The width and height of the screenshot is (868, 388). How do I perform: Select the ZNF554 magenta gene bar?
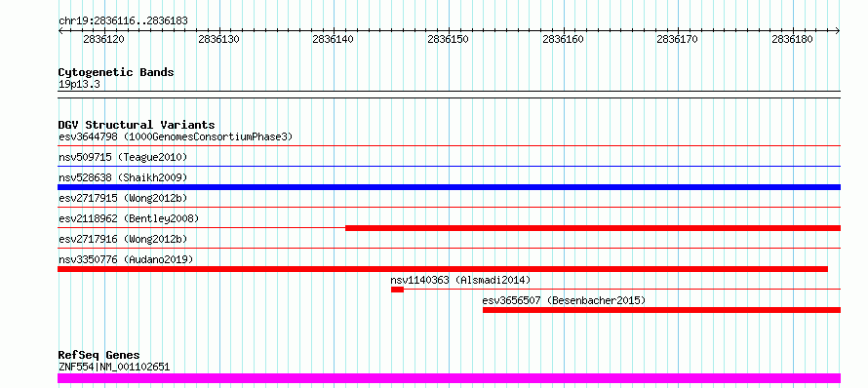(x=449, y=378)
